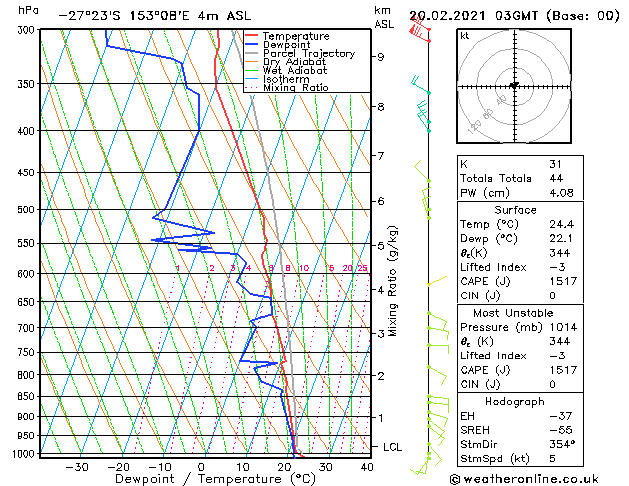Click the Hodograph section heading
The width and height of the screenshot is (629, 486).
point(515,402)
